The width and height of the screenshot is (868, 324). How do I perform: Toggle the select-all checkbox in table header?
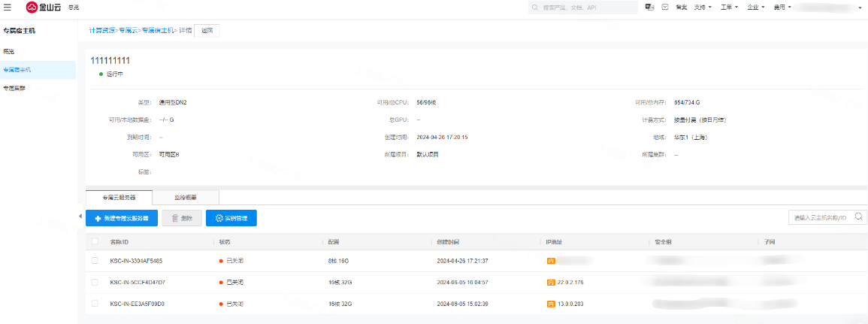(x=95, y=241)
